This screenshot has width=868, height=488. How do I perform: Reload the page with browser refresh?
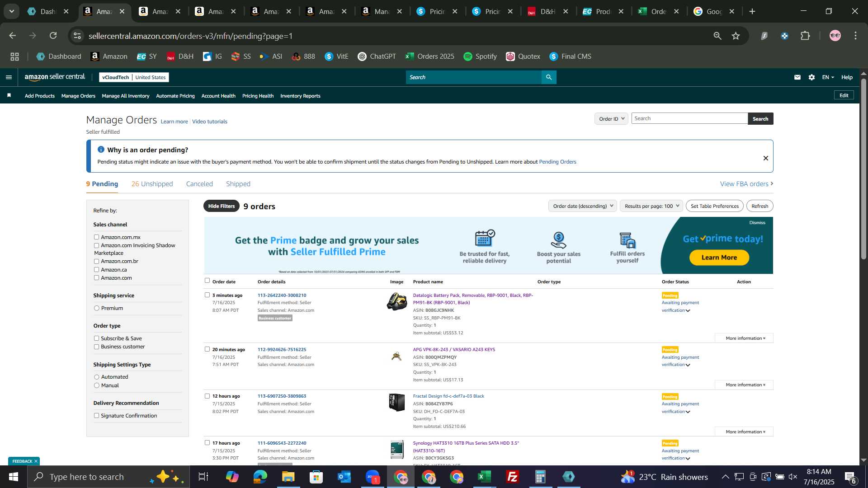click(53, 36)
